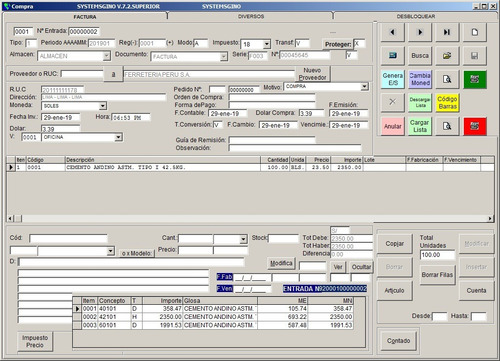Click the print preview icon beside Cambia Moned
Image resolution: width=500 pixels, height=361 pixels.
(447, 79)
